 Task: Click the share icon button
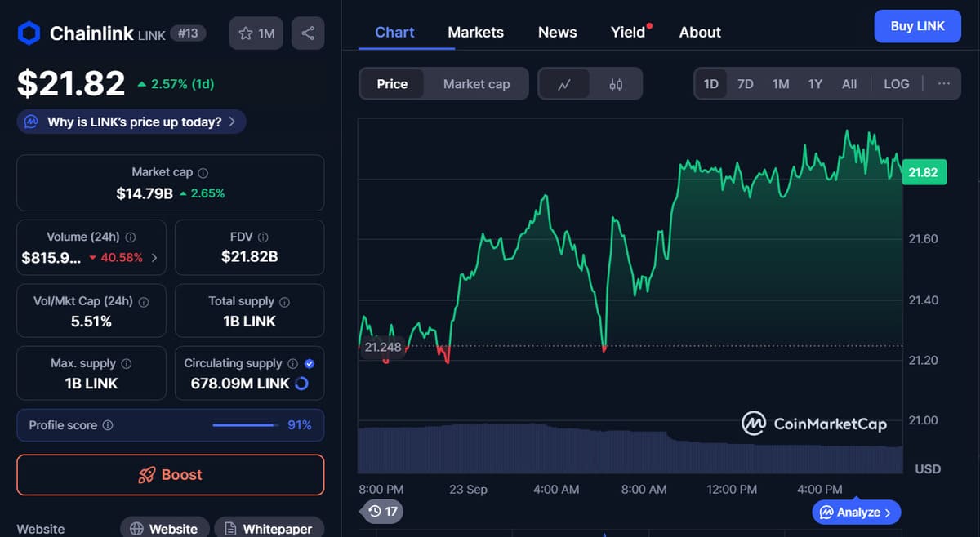308,33
